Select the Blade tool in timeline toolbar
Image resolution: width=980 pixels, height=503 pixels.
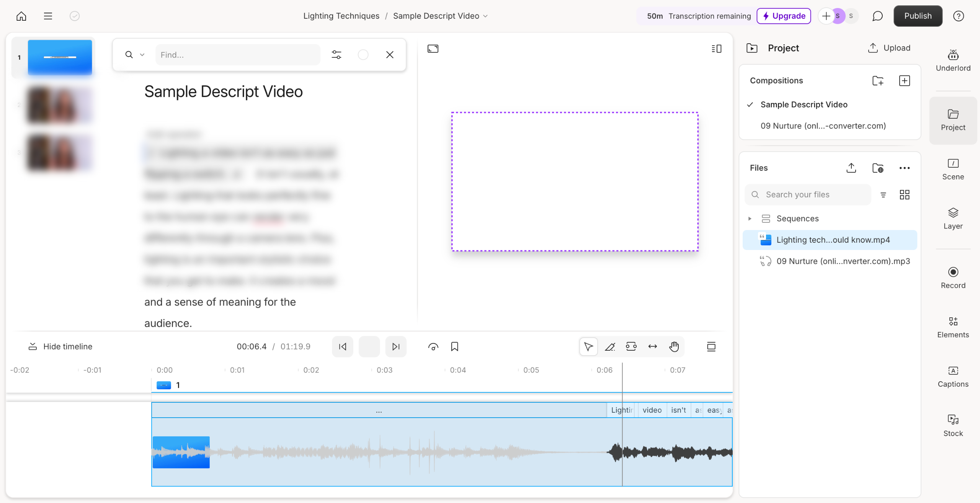point(610,347)
